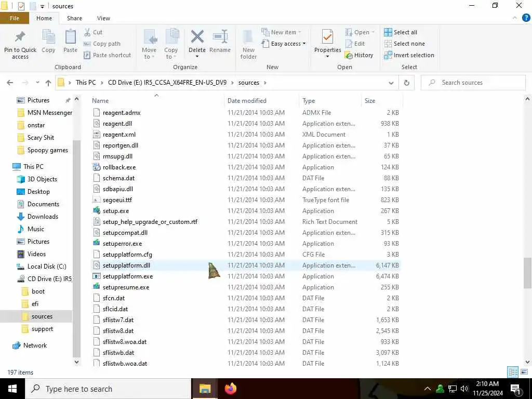Click File Explorer taskbar icon
532x399 pixels.
click(205, 389)
